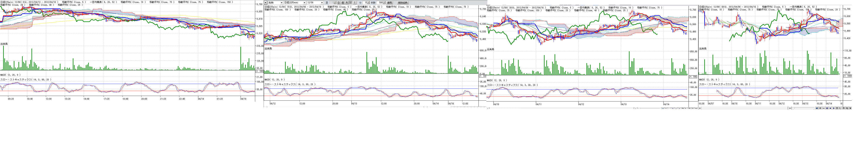Open the 先物 product type dropdown
Viewport: 868px width, 151px height.
click(282, 3)
